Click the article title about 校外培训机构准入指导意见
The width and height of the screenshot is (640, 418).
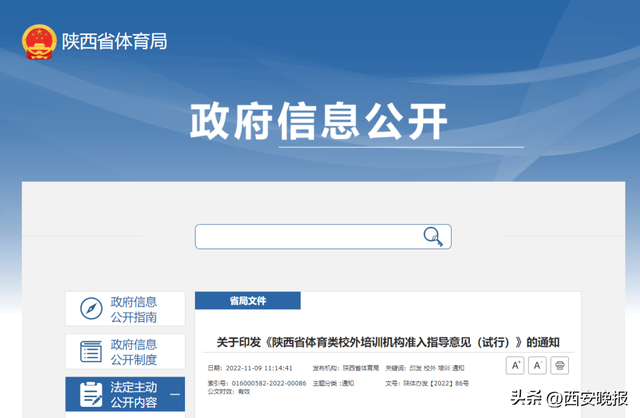387,342
